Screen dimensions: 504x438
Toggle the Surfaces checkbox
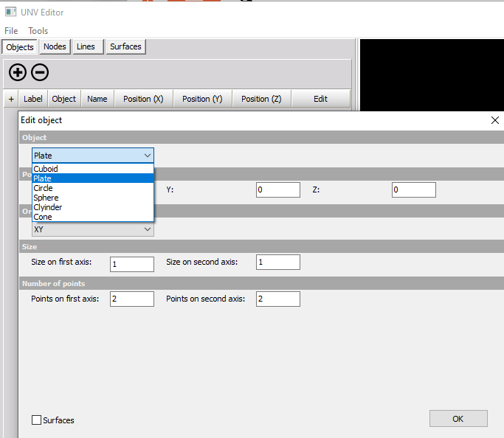(36, 420)
